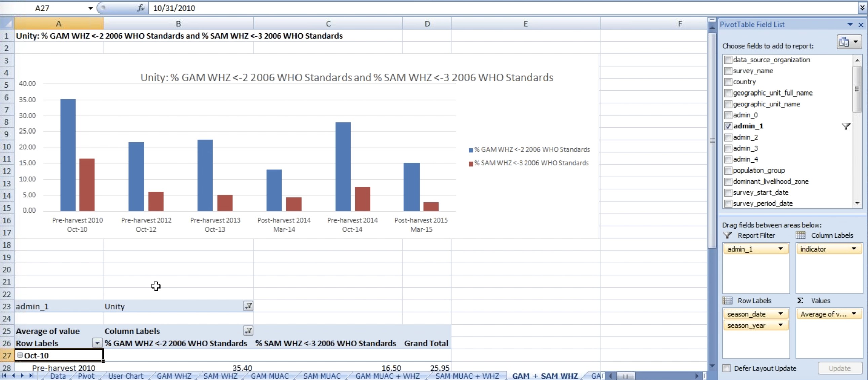Switch to the GAM MUAC sheet tab
The height and width of the screenshot is (380, 868).
[x=270, y=376]
